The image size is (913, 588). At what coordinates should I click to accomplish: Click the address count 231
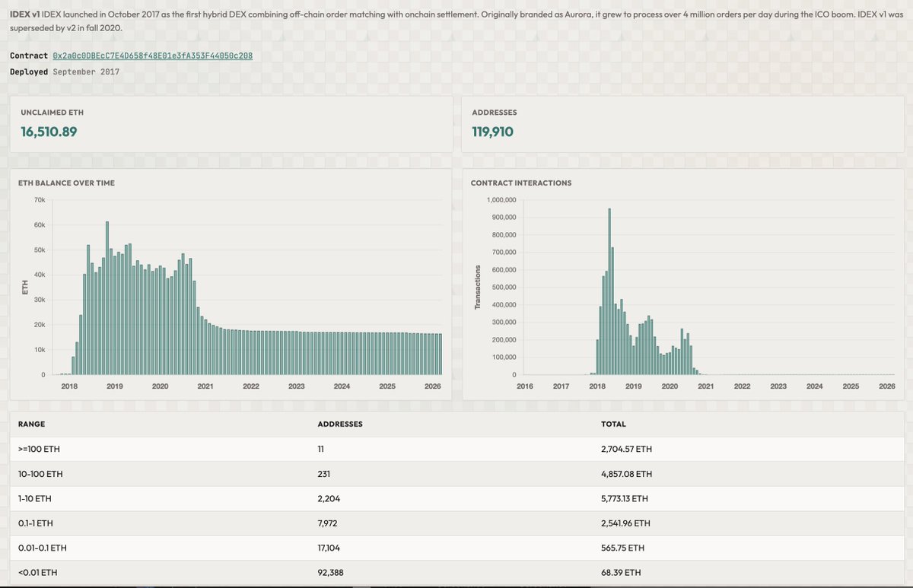323,474
